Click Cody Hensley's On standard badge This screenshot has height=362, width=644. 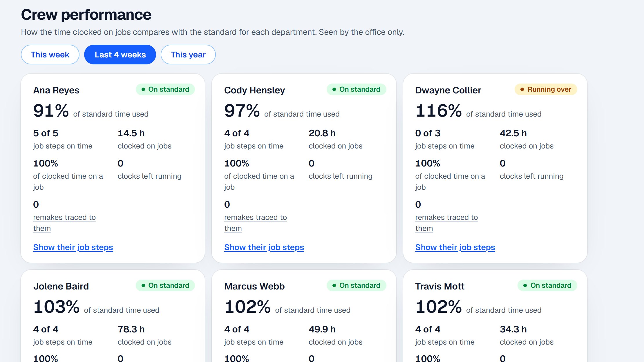point(356,89)
